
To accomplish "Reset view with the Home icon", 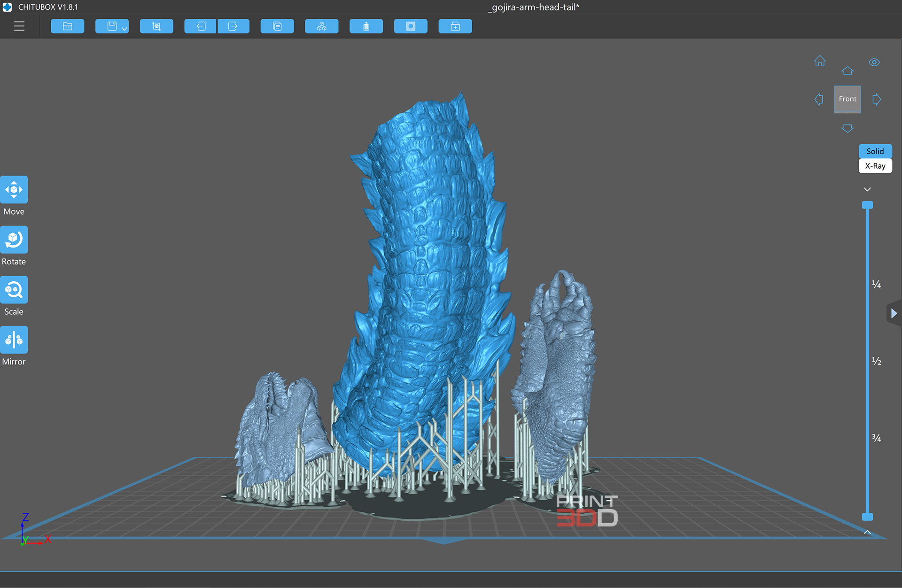I will coord(820,61).
